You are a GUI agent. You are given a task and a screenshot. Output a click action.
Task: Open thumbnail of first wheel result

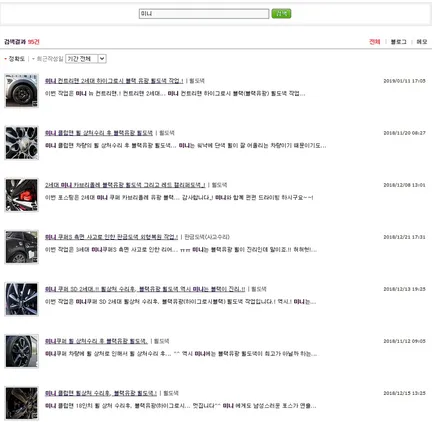click(x=22, y=91)
